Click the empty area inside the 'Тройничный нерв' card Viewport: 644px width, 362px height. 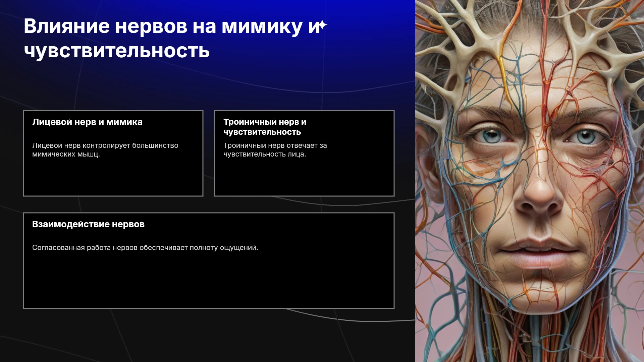point(304,178)
